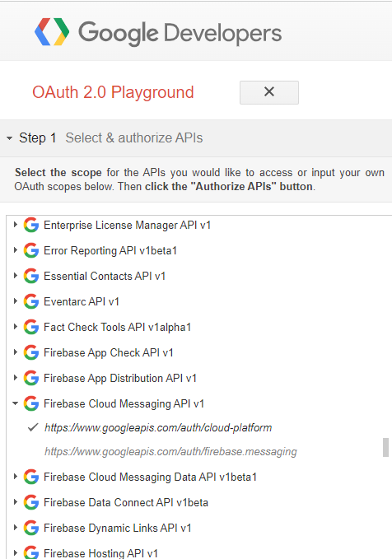392x559 pixels.
Task: Expand Firebase App Check API v1 arrow
Action: tap(16, 352)
